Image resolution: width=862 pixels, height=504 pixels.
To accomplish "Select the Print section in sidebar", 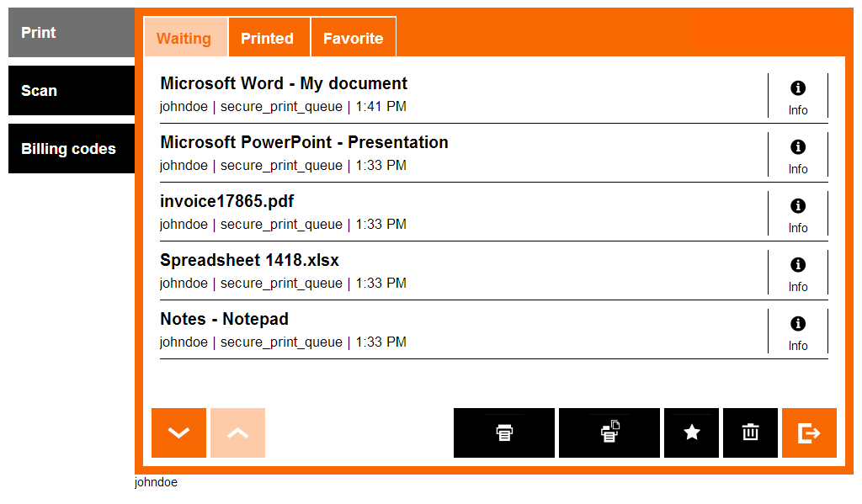I will coord(72,33).
